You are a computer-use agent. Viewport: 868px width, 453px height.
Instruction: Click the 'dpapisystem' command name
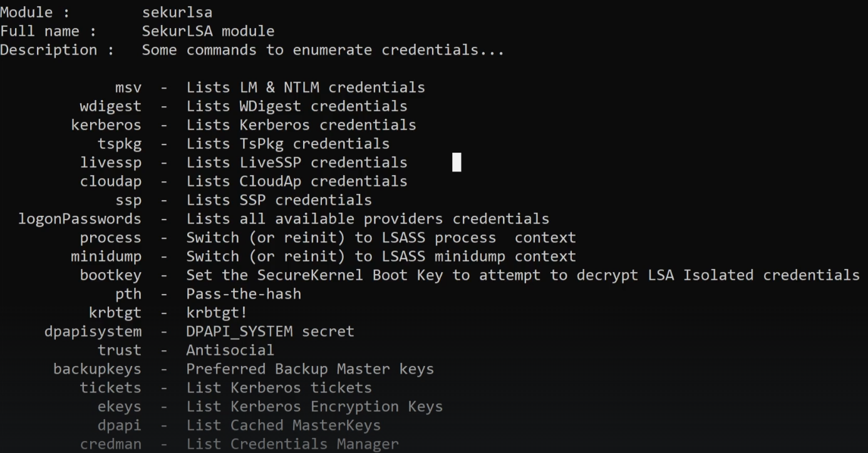[x=93, y=331]
